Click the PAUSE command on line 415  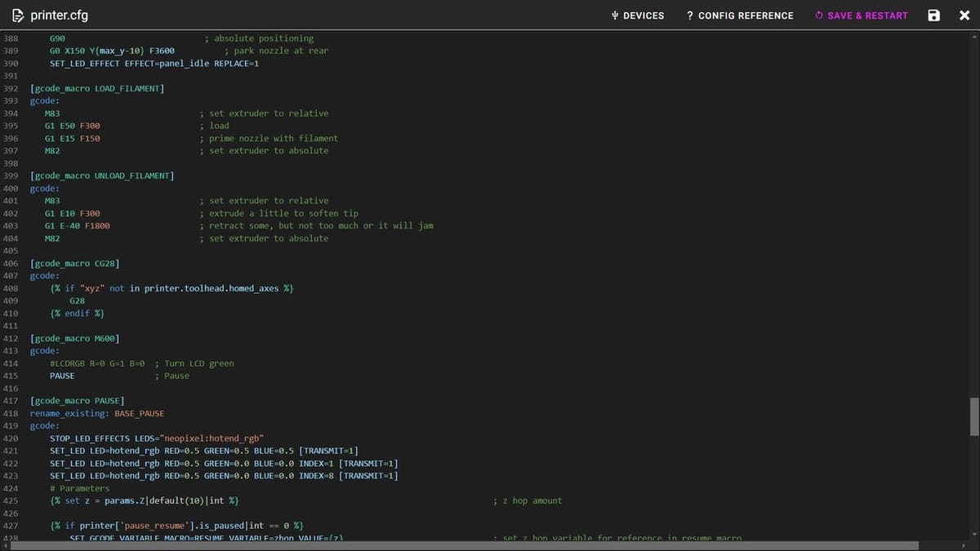pos(62,375)
